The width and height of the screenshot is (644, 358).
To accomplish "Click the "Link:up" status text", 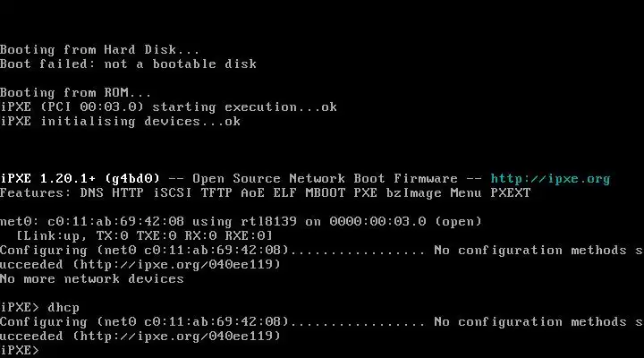I will click(x=52, y=235).
